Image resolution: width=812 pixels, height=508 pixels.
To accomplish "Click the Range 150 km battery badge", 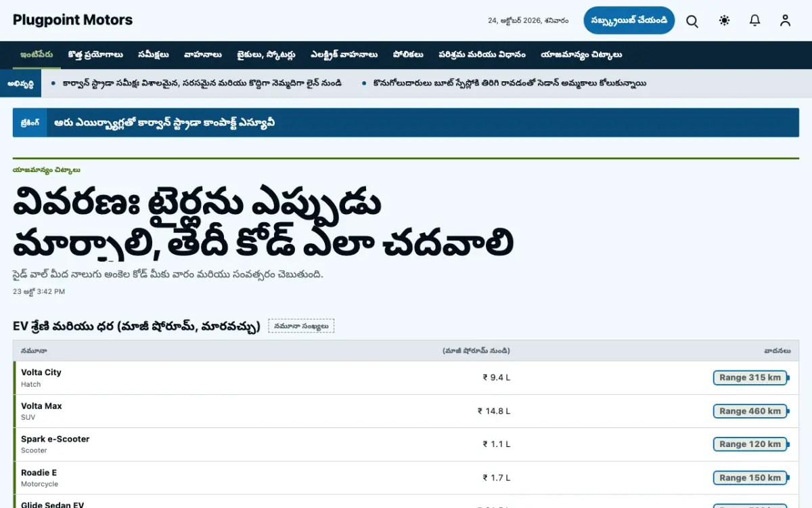I will tap(750, 478).
